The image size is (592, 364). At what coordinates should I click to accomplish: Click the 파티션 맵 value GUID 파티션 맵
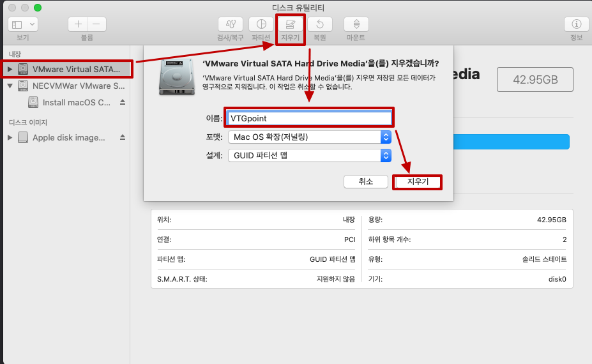pos(333,259)
